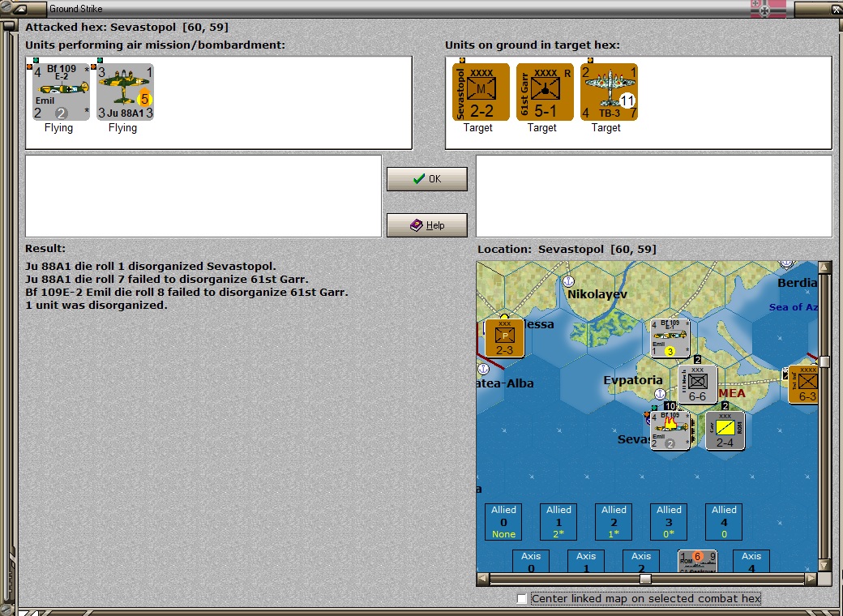
Task: Click the ROM naval counter in the Axis box
Action: click(697, 561)
